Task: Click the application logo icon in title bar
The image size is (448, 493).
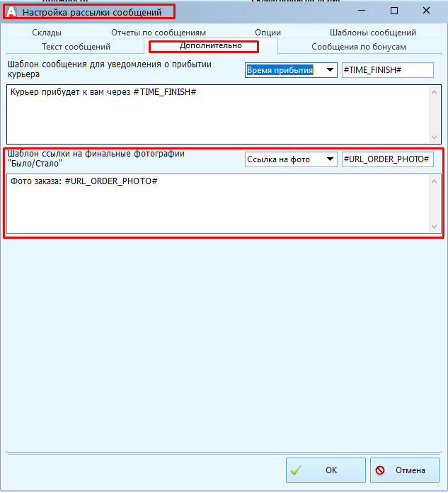Action: tap(11, 12)
